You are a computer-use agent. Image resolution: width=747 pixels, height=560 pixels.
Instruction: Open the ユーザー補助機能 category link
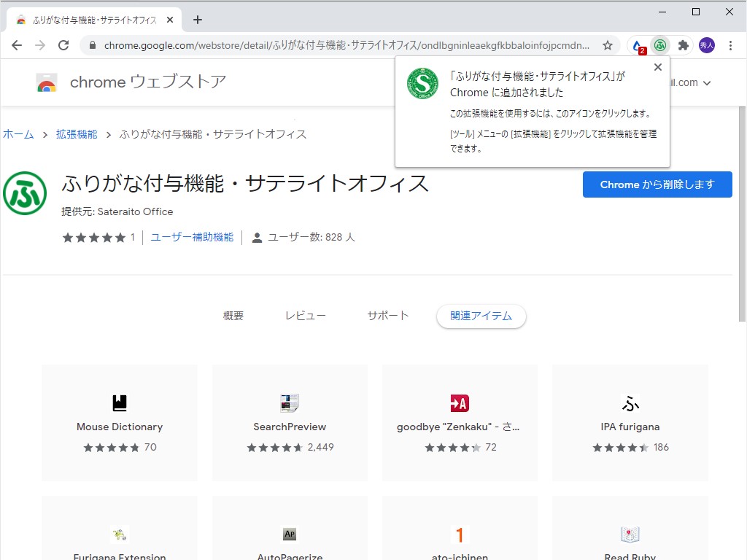[191, 236]
